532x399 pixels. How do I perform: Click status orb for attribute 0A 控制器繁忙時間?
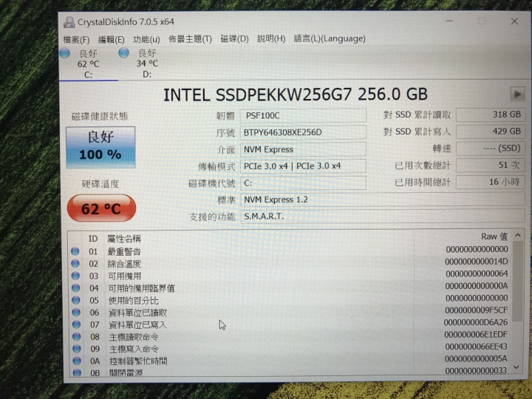(77, 361)
